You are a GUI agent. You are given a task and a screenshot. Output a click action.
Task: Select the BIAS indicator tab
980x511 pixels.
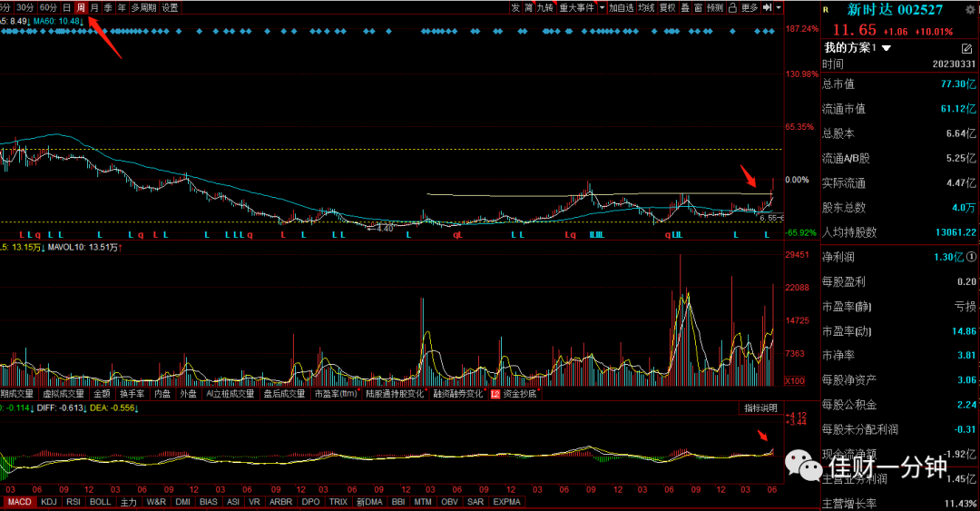[x=209, y=502]
